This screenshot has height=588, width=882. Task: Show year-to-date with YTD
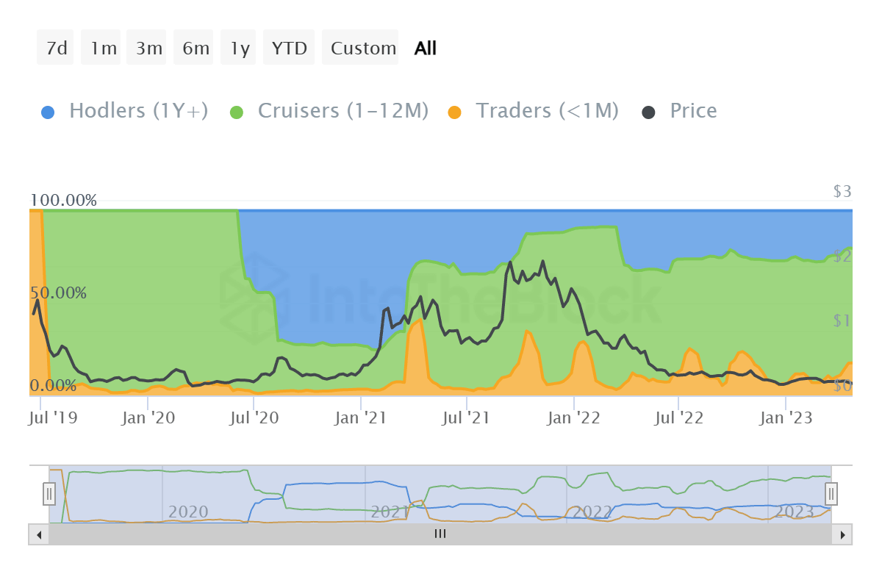point(290,49)
